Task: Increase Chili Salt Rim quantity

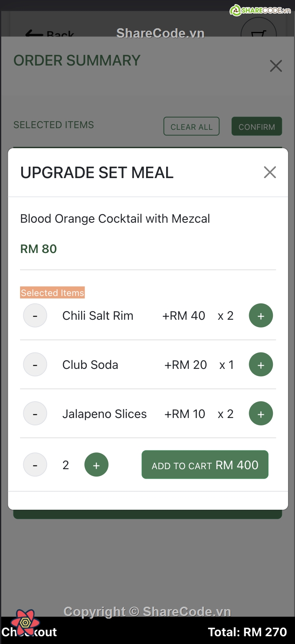Action: (261, 316)
